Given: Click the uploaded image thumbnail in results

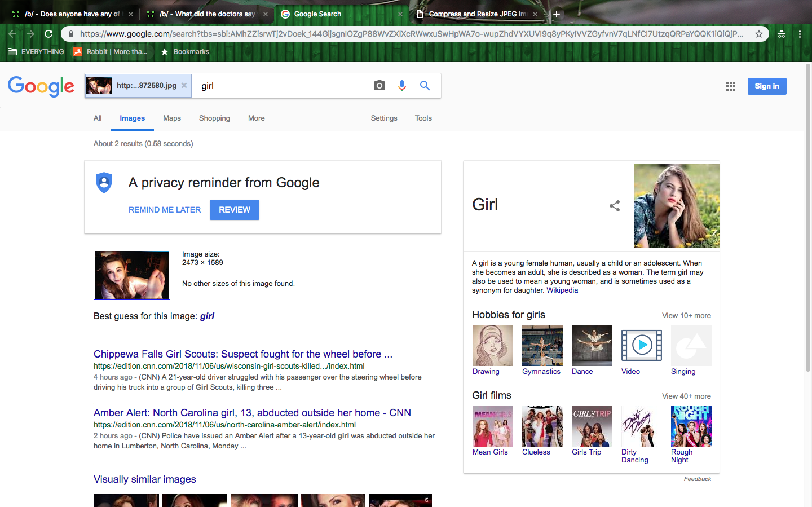Looking at the screenshot, I should [x=132, y=275].
